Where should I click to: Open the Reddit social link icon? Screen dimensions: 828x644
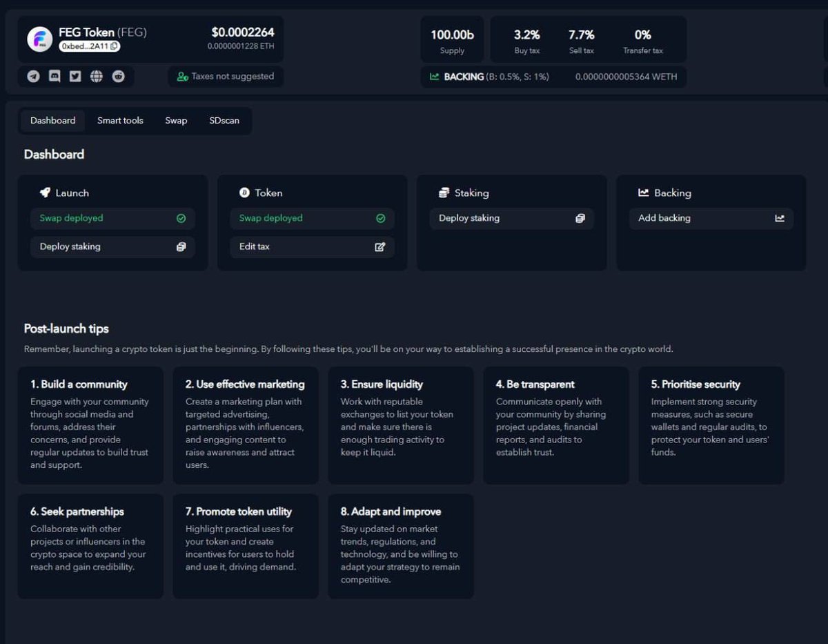click(x=119, y=77)
